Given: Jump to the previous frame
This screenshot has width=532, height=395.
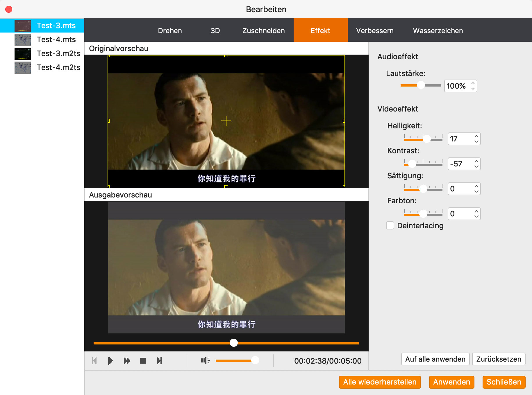Looking at the screenshot, I should 94,361.
